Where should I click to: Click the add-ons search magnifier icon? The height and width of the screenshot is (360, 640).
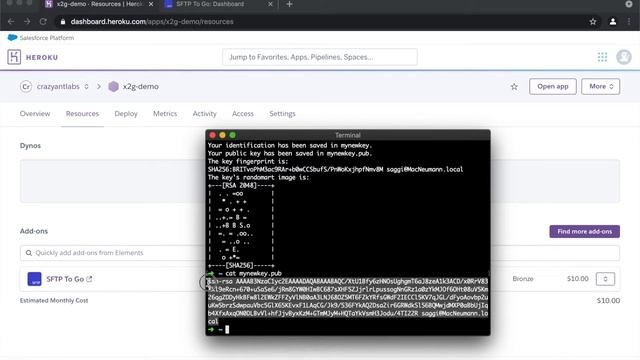click(29, 253)
